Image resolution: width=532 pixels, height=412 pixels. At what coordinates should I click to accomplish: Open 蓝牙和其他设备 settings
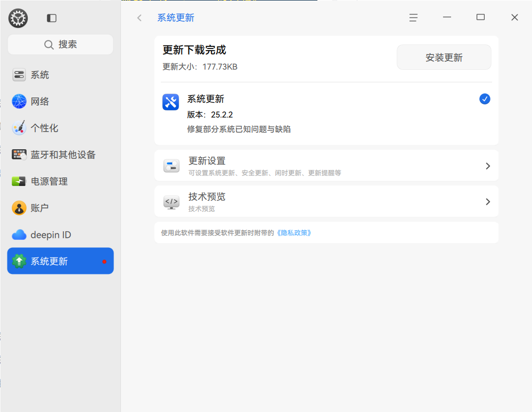tap(60, 155)
